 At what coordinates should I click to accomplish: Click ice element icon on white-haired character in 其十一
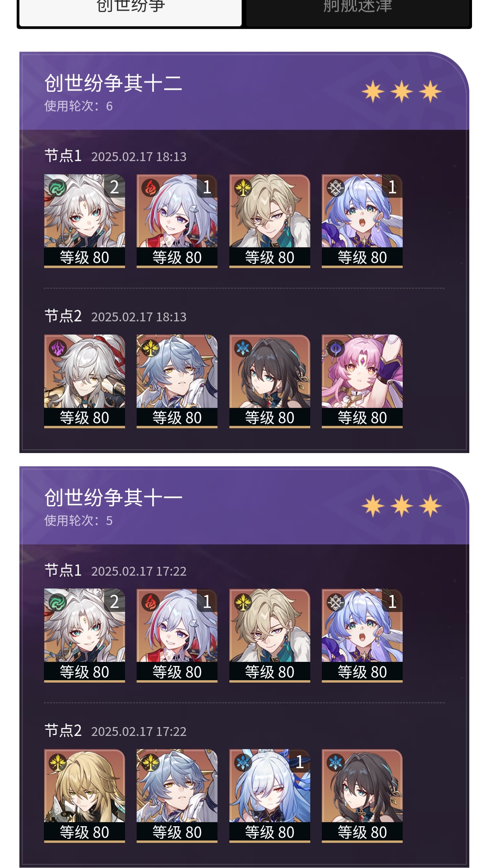(x=243, y=762)
